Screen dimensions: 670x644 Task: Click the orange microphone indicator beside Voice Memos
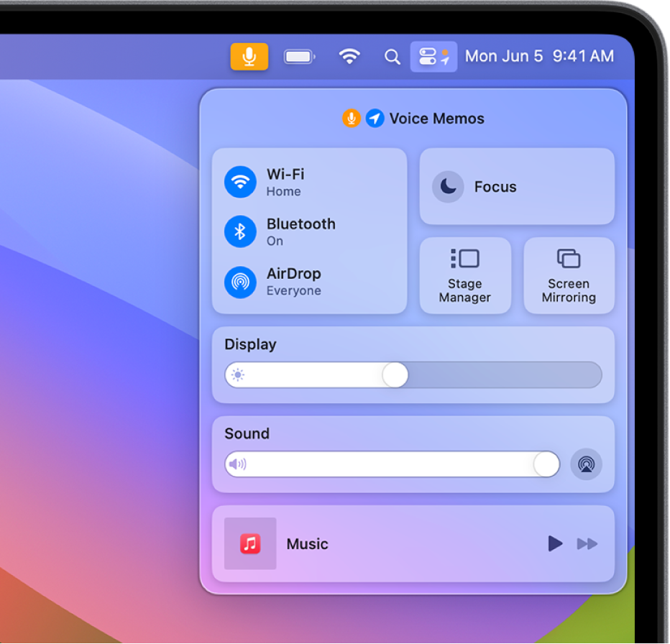pos(352,119)
